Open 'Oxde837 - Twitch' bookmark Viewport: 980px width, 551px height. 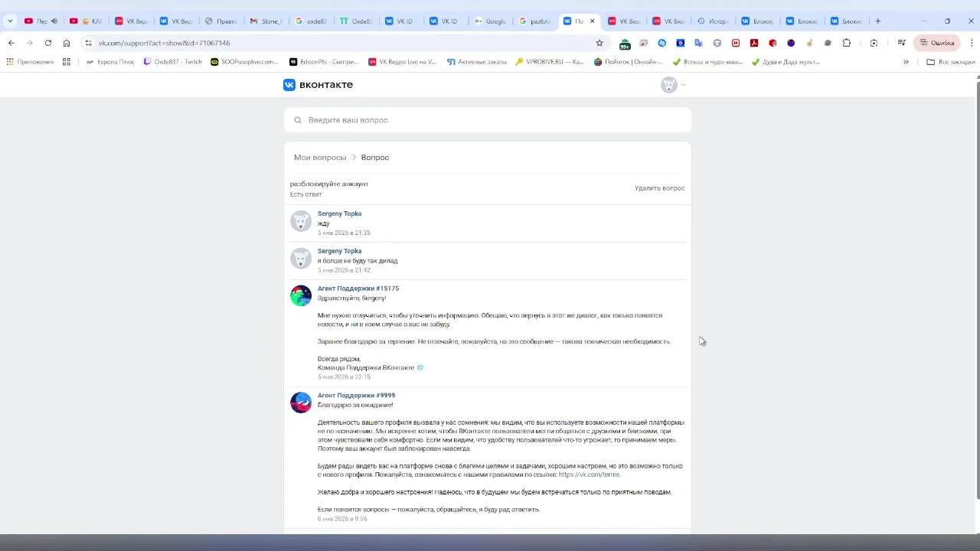pyautogui.click(x=173, y=61)
